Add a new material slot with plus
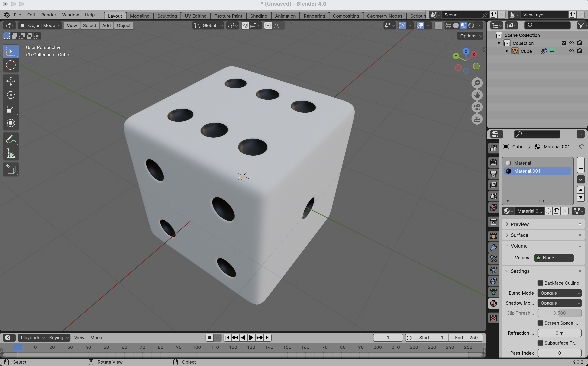Screen dimensions: 588x366 click(x=581, y=161)
